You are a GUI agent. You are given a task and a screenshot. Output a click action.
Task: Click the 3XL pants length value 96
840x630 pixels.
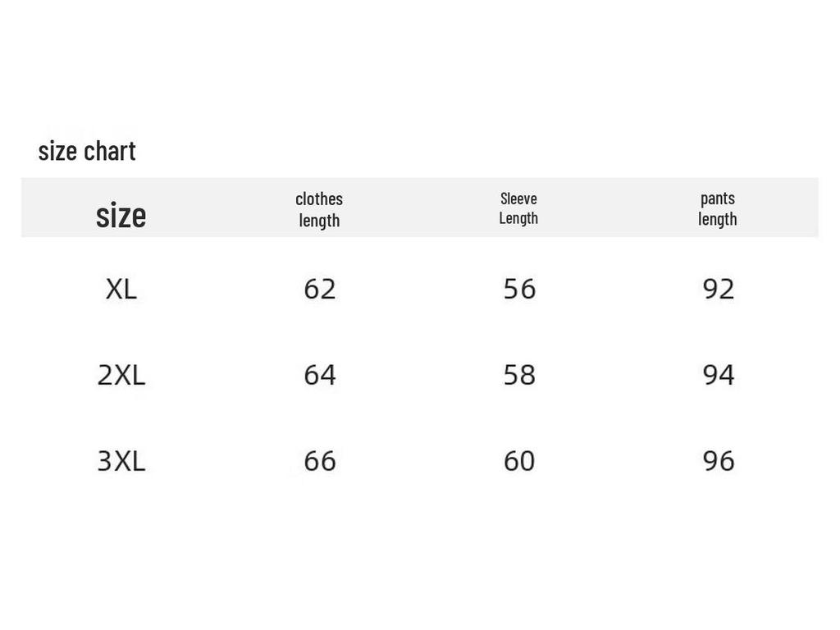pyautogui.click(x=719, y=461)
